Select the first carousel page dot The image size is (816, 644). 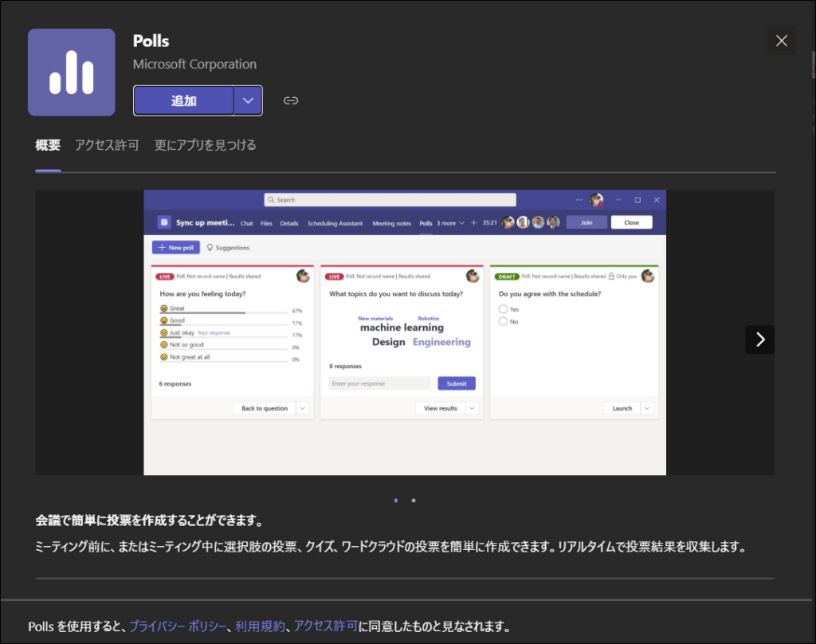pos(396,501)
